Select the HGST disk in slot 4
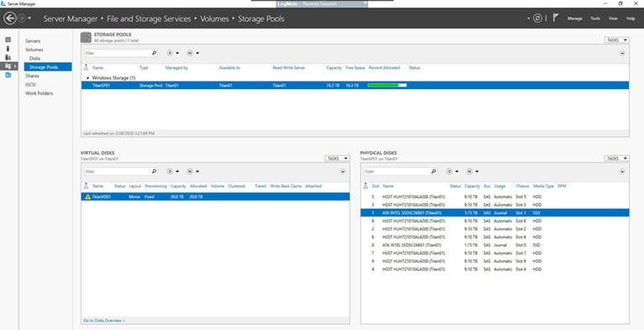The width and height of the screenshot is (644, 330). [x=495, y=270]
